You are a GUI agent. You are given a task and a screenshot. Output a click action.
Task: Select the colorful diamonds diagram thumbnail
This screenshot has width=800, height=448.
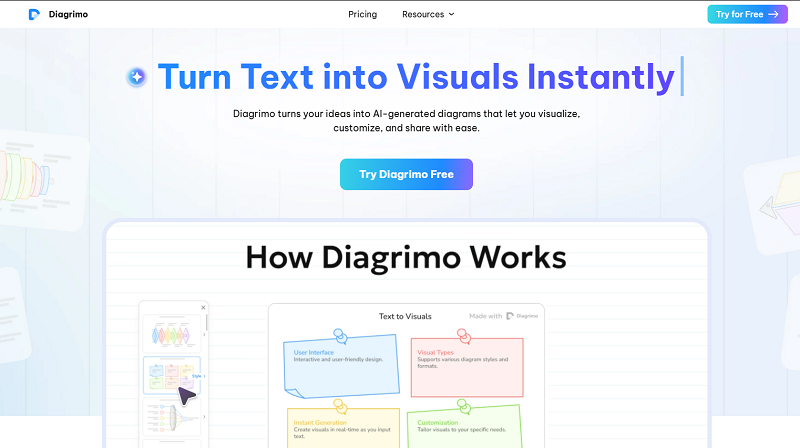(x=172, y=335)
